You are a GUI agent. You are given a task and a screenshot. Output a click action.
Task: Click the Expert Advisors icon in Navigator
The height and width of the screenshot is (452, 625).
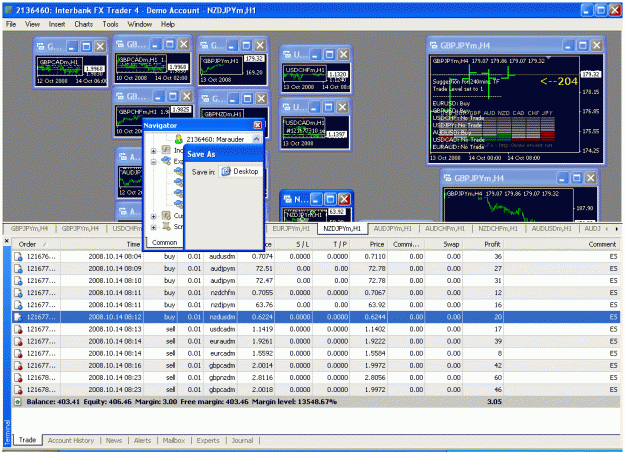pos(166,161)
